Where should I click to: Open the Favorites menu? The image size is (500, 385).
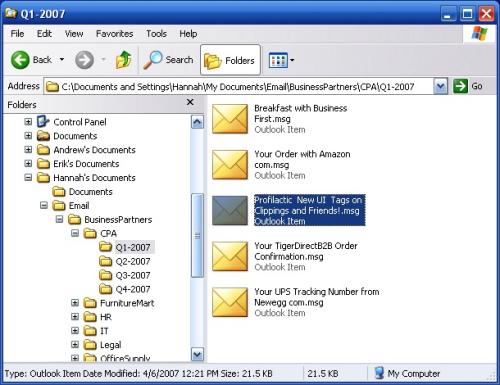coord(114,34)
